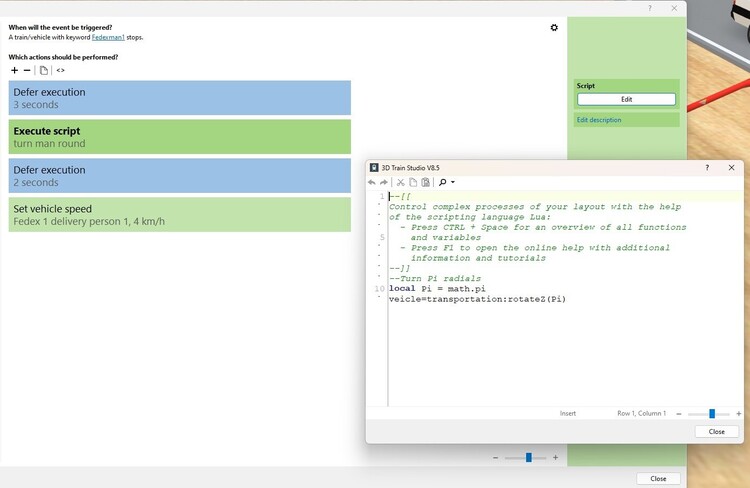The height and width of the screenshot is (488, 750).
Task: Click the Edit button in the Script panel
Action: (x=626, y=100)
